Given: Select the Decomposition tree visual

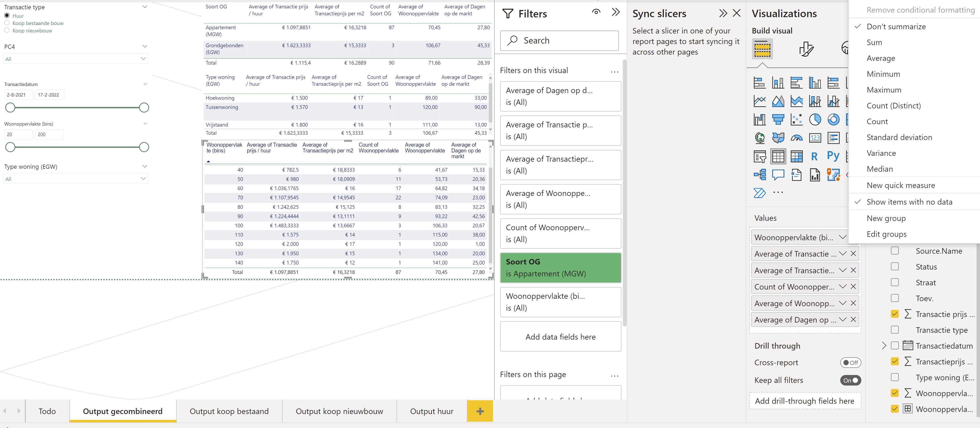Looking at the screenshot, I should tap(759, 175).
